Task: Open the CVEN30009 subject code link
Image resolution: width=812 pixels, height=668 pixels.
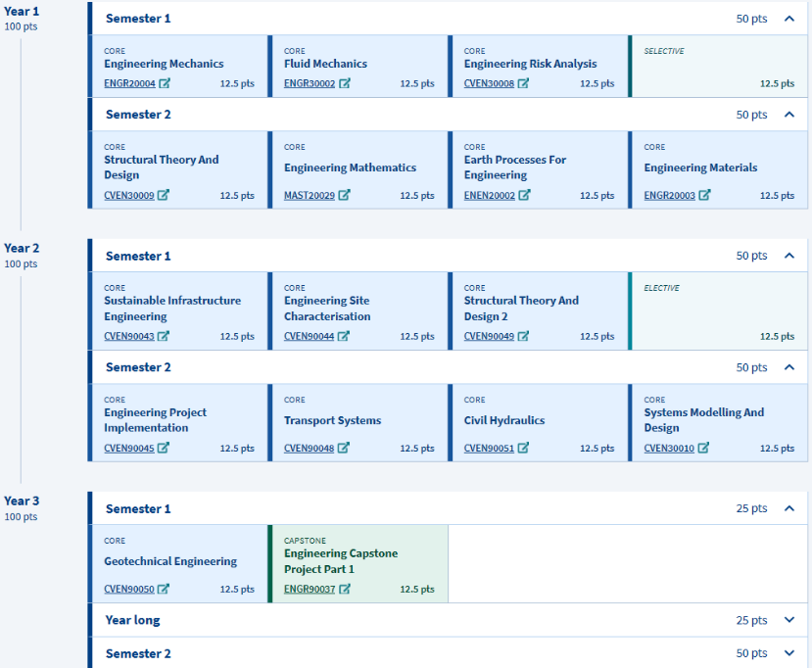Action: 129,195
